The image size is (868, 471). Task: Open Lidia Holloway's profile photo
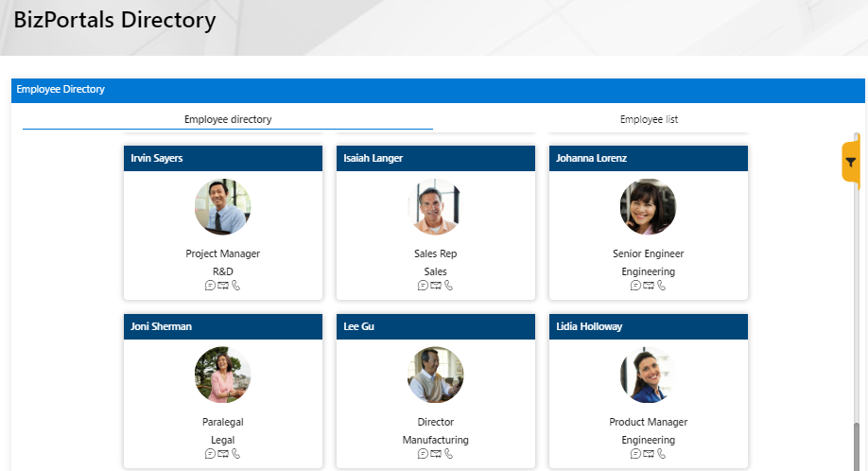click(648, 375)
